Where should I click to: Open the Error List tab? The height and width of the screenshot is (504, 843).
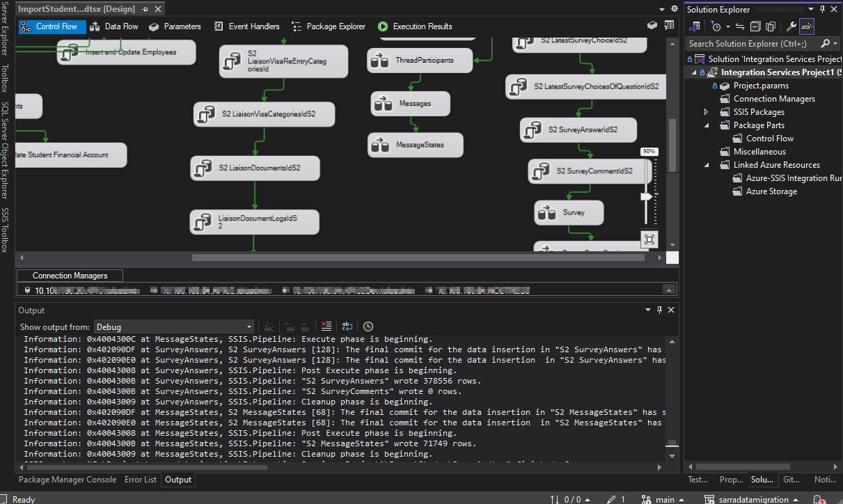141,480
